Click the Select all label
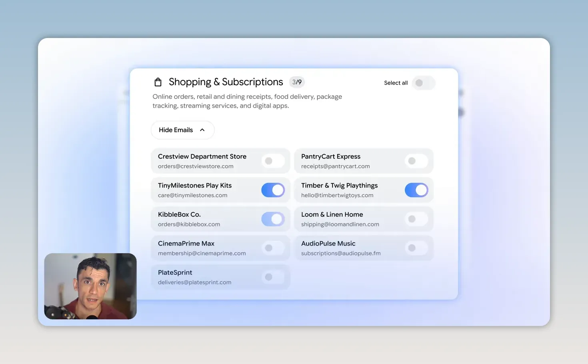This screenshot has height=364, width=588. click(396, 83)
